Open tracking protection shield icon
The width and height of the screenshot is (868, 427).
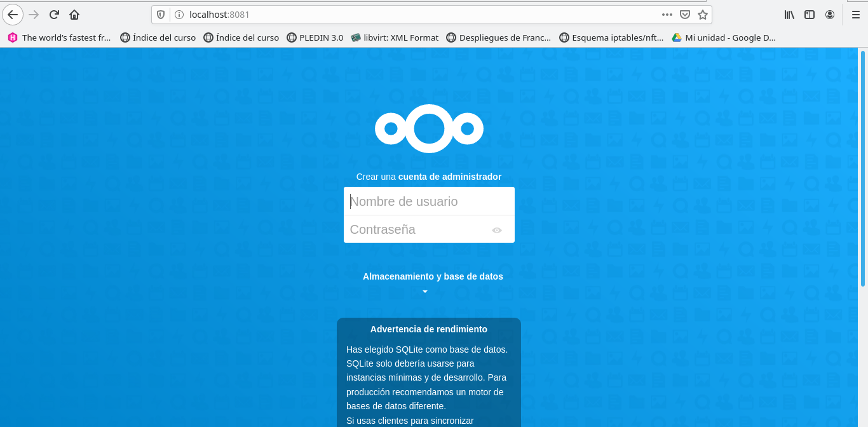[161, 14]
